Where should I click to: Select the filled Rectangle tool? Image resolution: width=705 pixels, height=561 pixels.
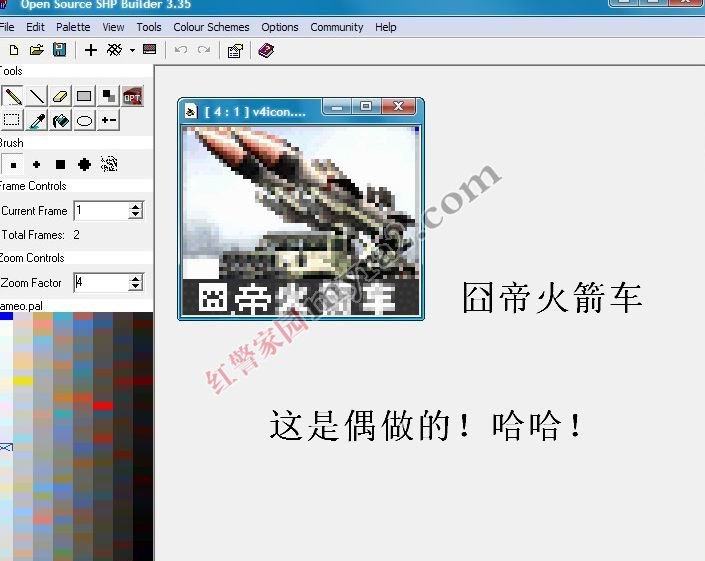tap(84, 96)
